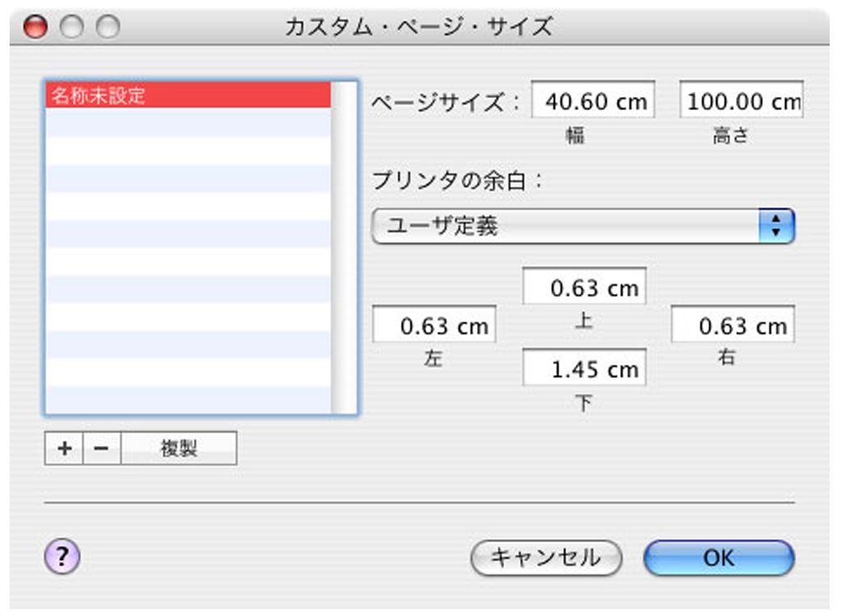
Task: Click an empty row in the page size list
Action: (x=188, y=205)
